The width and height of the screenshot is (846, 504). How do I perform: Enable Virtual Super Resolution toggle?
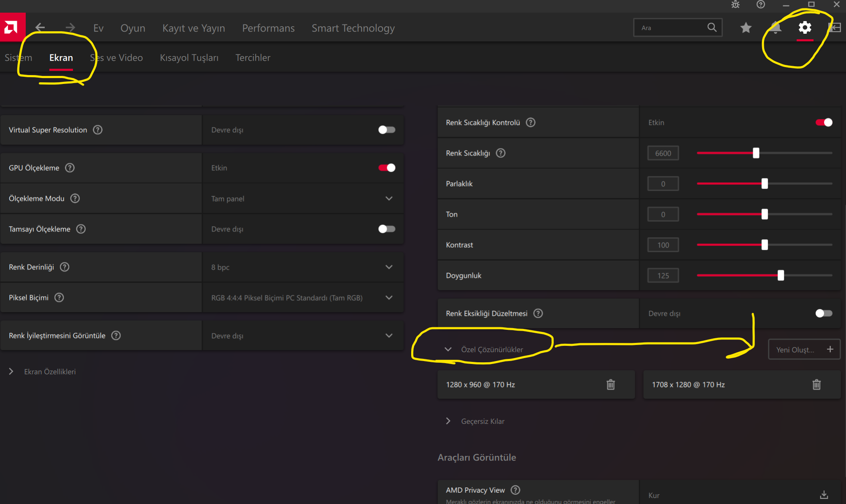386,130
